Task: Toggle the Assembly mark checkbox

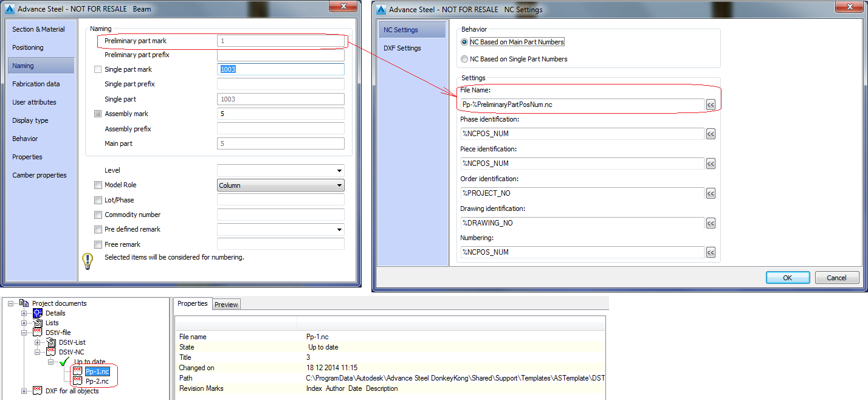Action: click(98, 114)
